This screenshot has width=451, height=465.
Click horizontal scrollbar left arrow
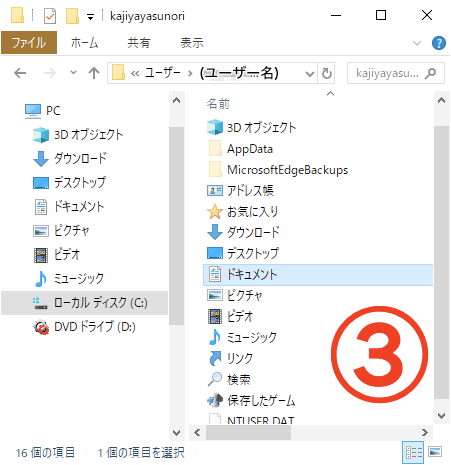[197, 433]
